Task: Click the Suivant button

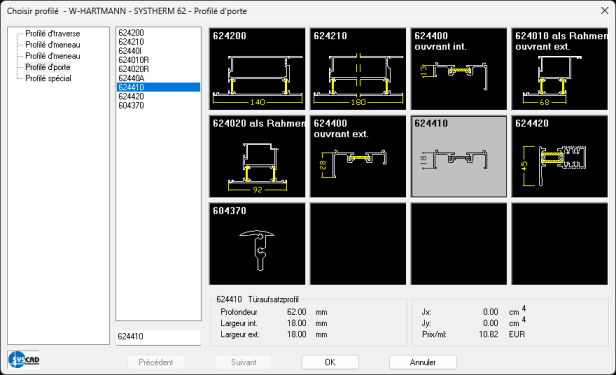Action: click(244, 362)
